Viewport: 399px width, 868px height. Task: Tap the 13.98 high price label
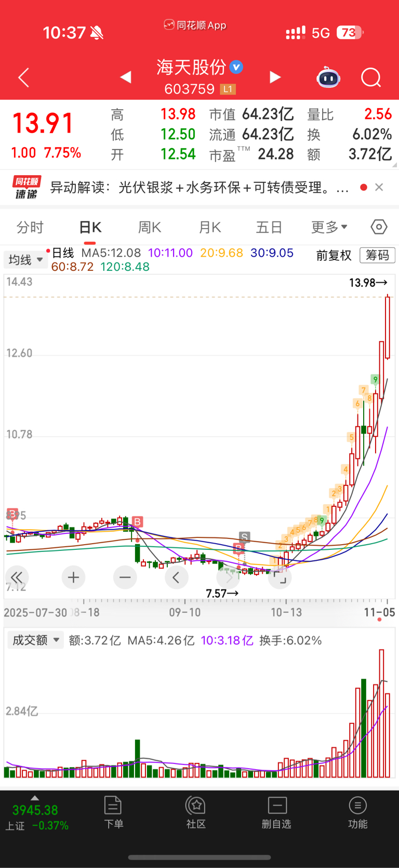368,283
